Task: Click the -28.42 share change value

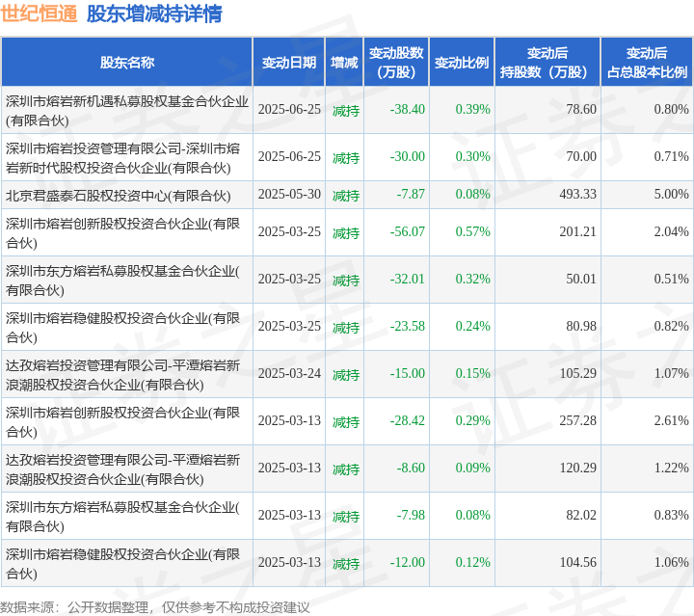Action: (407, 421)
